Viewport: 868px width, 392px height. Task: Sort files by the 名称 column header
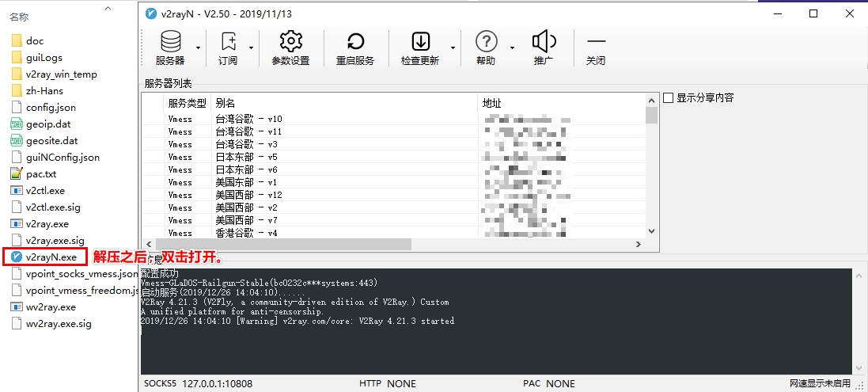19,17
